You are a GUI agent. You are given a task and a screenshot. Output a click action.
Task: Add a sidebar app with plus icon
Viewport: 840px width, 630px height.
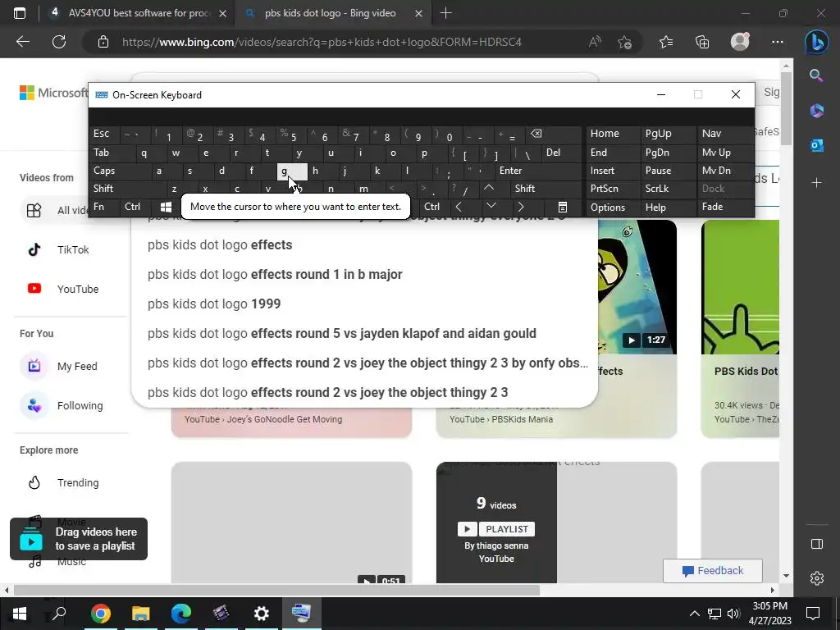pyautogui.click(x=816, y=183)
